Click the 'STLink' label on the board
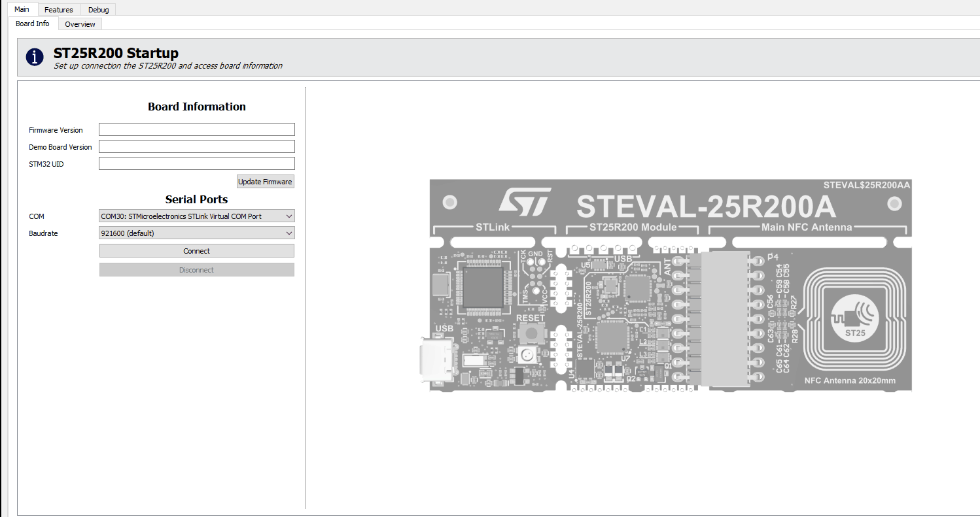This screenshot has width=980, height=517. point(494,227)
